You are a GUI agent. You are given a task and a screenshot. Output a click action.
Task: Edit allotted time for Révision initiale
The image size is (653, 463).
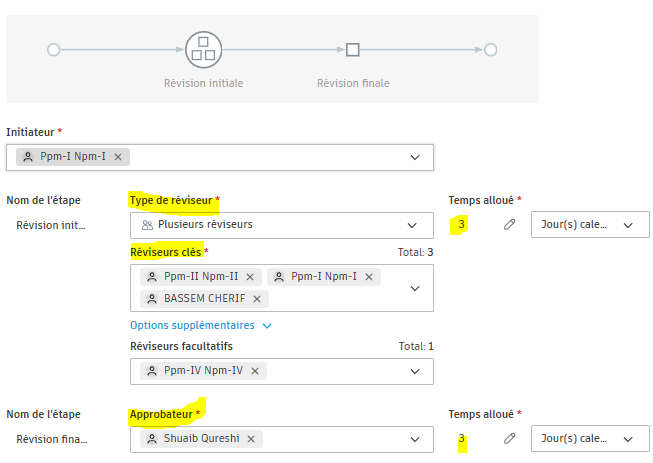point(509,224)
